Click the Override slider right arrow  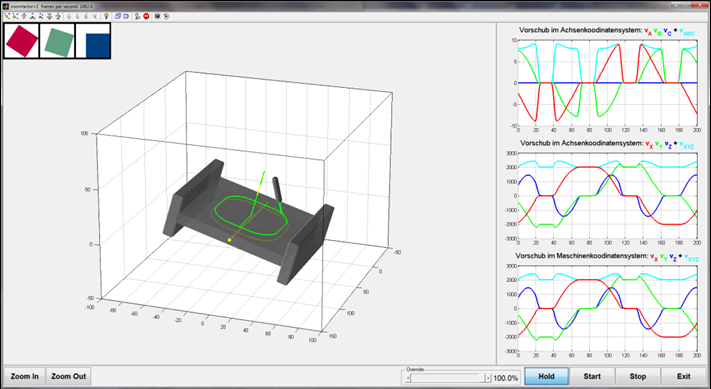(x=488, y=378)
